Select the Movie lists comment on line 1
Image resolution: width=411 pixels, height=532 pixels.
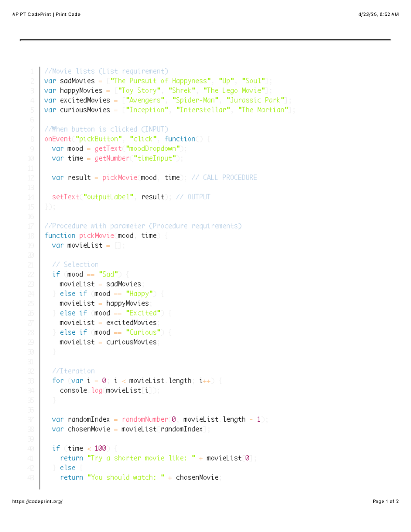[x=107, y=71]
